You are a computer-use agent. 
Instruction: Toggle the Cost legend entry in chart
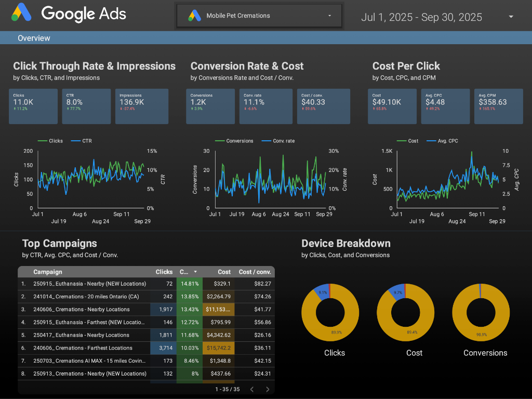(407, 141)
